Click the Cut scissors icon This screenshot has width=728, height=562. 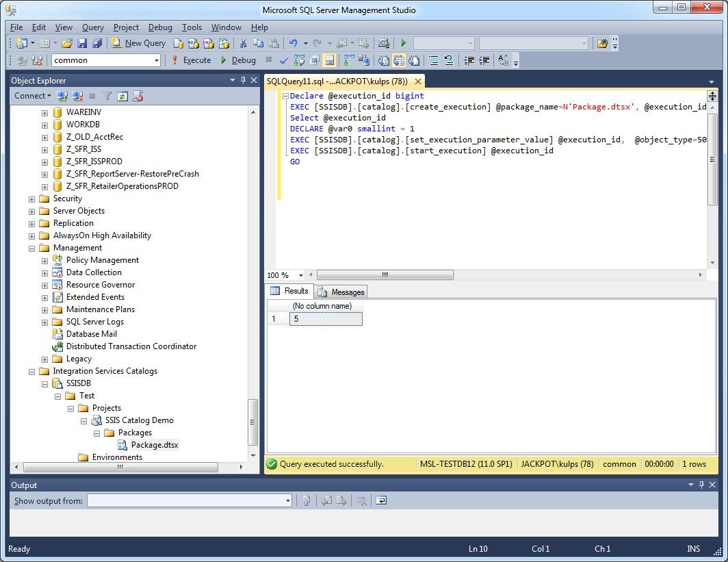[x=243, y=43]
